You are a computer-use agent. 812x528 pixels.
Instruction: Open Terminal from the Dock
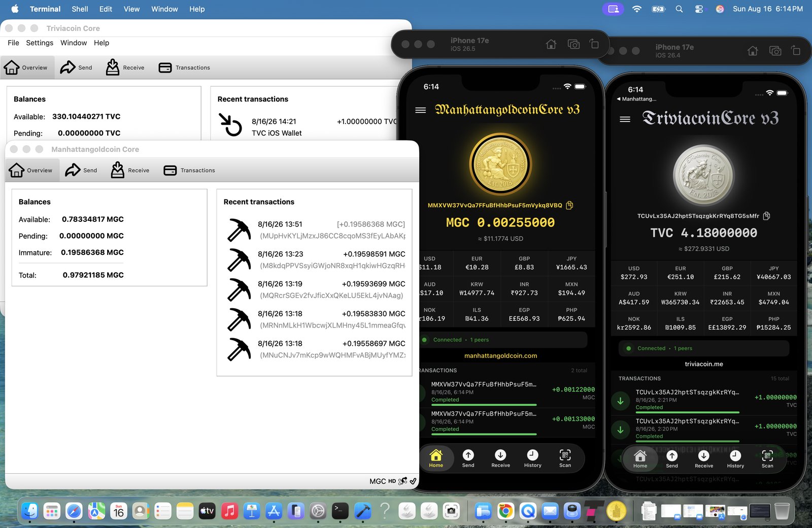340,511
